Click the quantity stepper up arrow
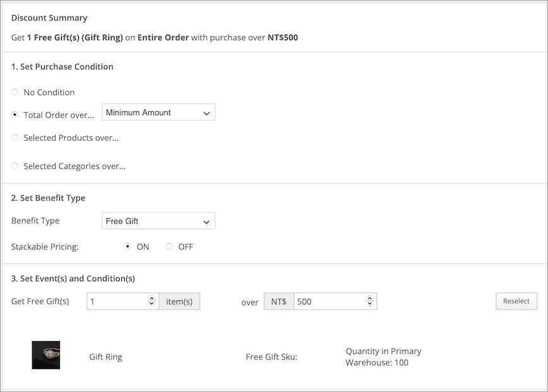The width and height of the screenshot is (548, 392). (152, 298)
